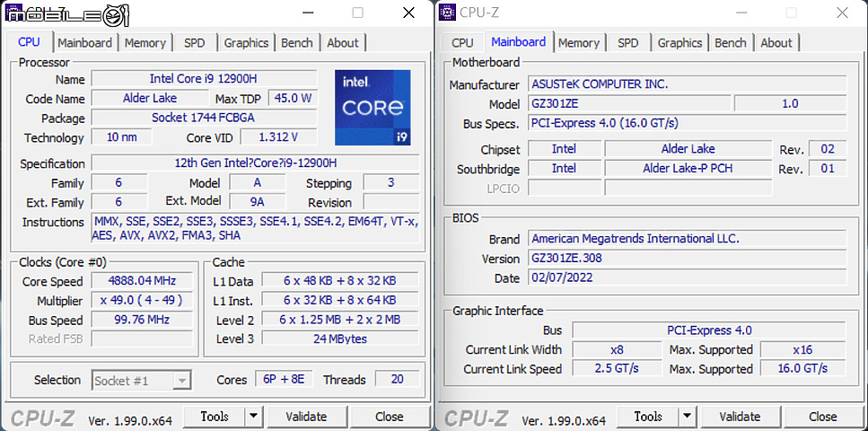The width and height of the screenshot is (868, 431).
Task: Open About tab in left window
Action: pos(343,43)
